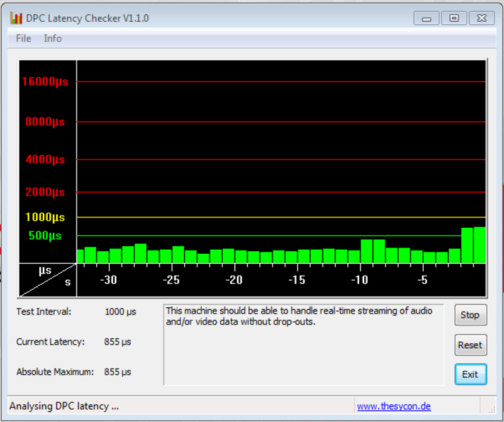Click the rightmost tallest green latency bar

tap(479, 245)
